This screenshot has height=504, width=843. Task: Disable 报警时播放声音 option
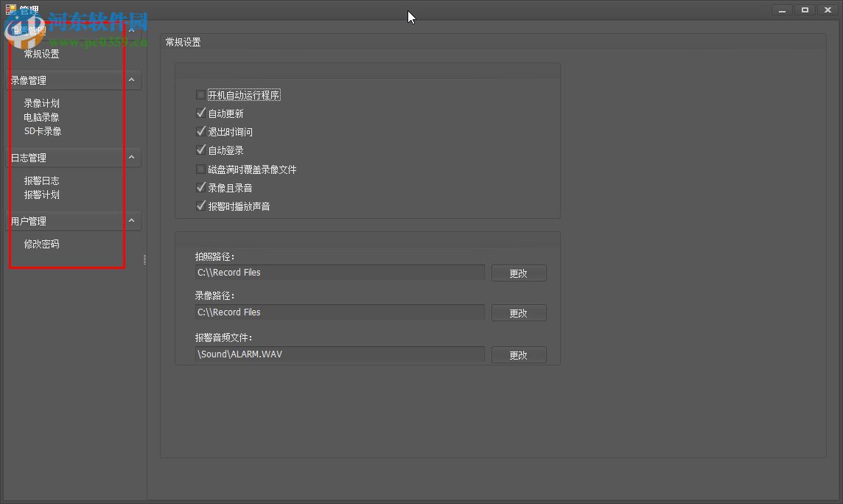(200, 206)
